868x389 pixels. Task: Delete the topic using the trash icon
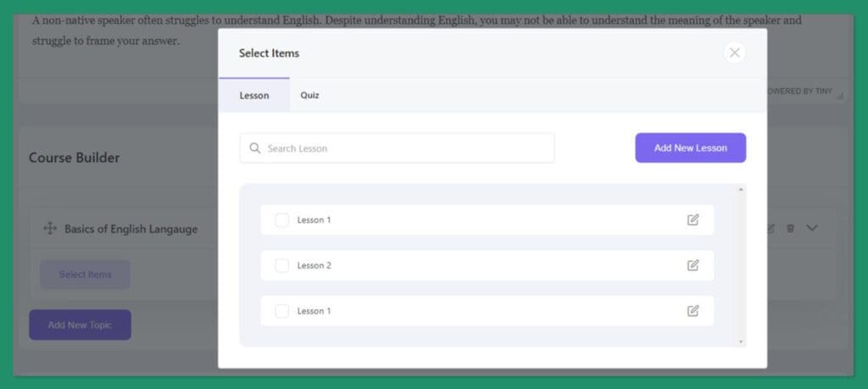click(790, 228)
